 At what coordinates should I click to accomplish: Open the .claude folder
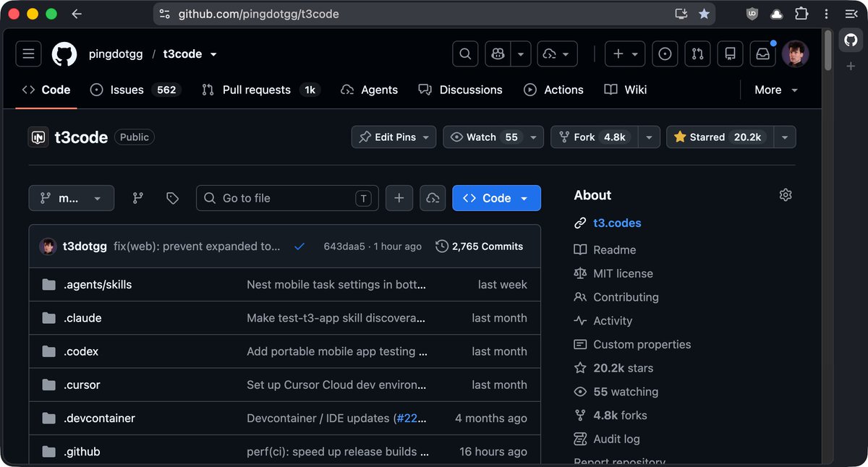[x=82, y=318]
